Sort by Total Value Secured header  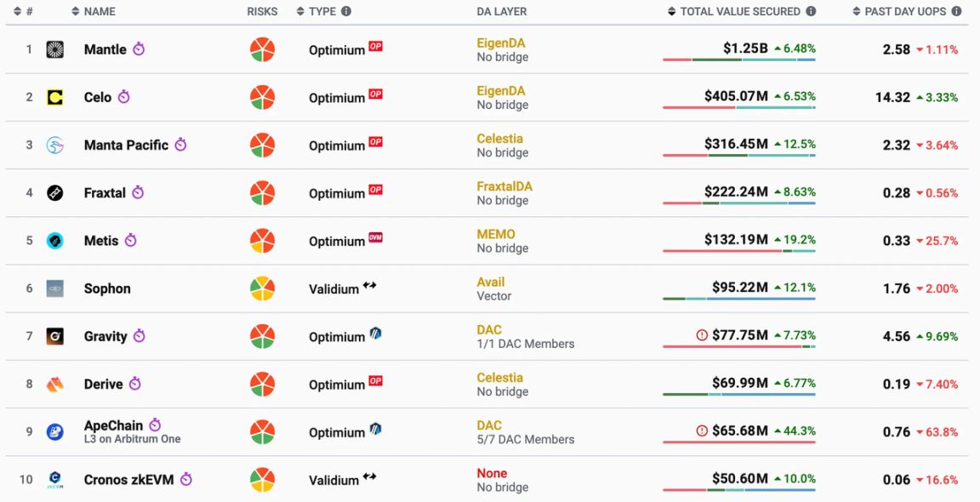coord(739,12)
